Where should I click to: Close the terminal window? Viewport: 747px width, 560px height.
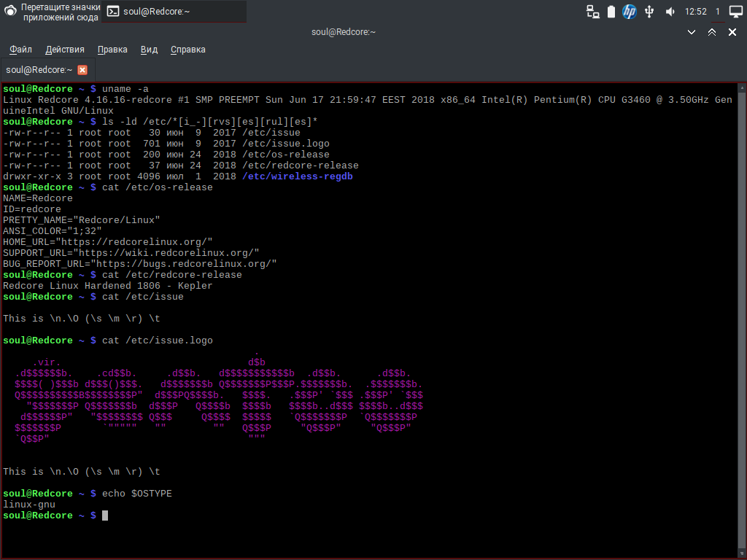[x=732, y=32]
